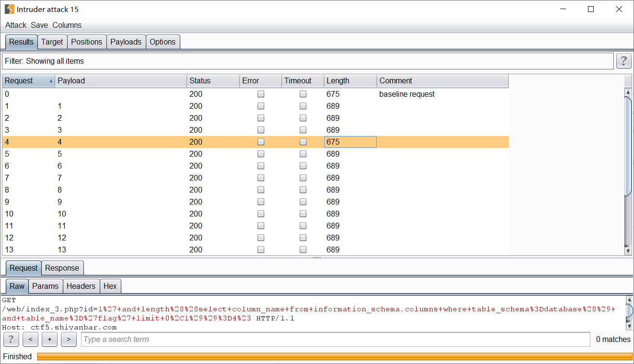Select the Results tab
Viewport: 634px width, 364px height.
(22, 42)
